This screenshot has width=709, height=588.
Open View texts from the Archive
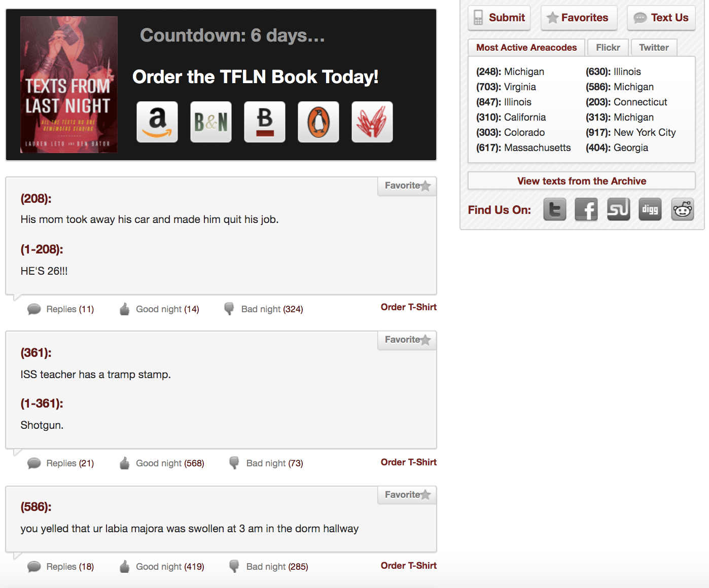tap(582, 181)
